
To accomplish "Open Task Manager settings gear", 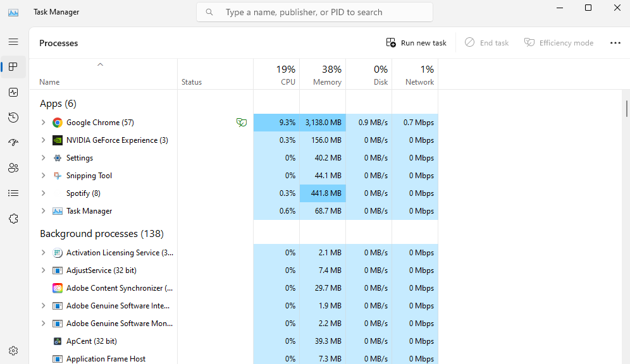I will coord(13,351).
